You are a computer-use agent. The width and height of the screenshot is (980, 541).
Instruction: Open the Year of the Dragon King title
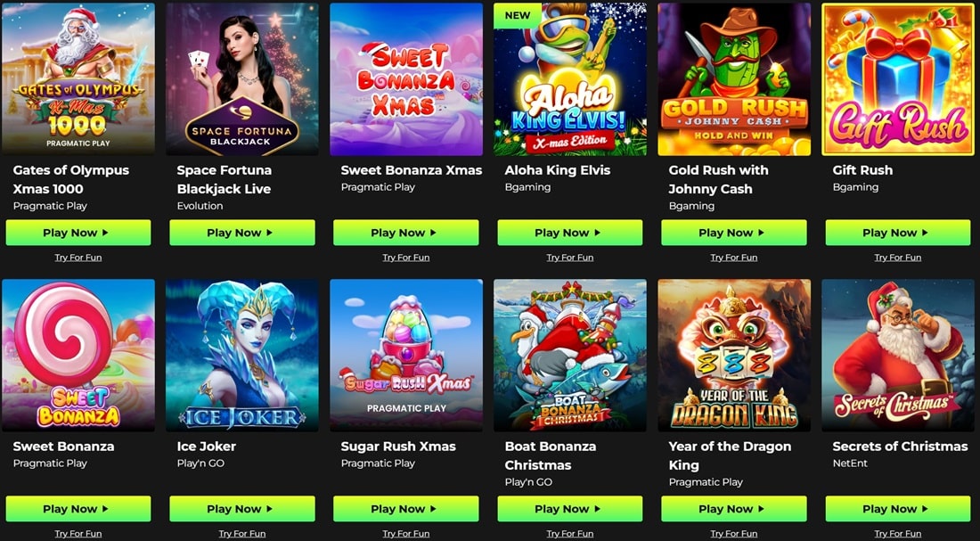pyautogui.click(x=730, y=456)
